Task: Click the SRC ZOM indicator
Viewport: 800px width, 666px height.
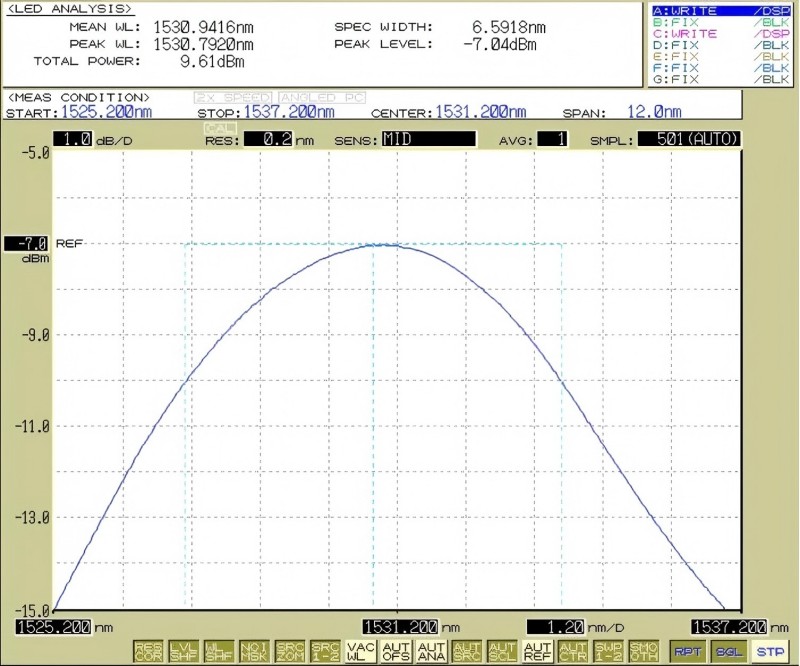Action: click(x=290, y=652)
